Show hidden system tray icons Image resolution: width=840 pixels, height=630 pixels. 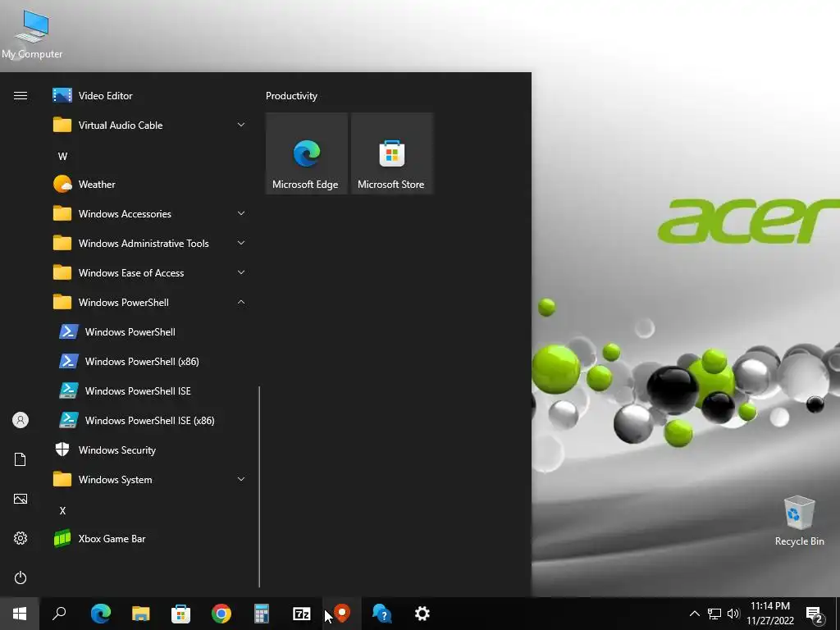pos(694,614)
